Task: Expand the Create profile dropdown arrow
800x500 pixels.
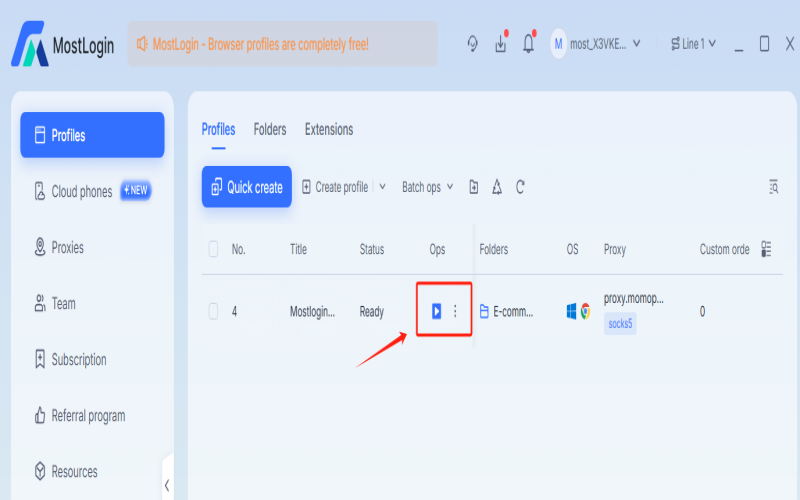Action: point(382,187)
